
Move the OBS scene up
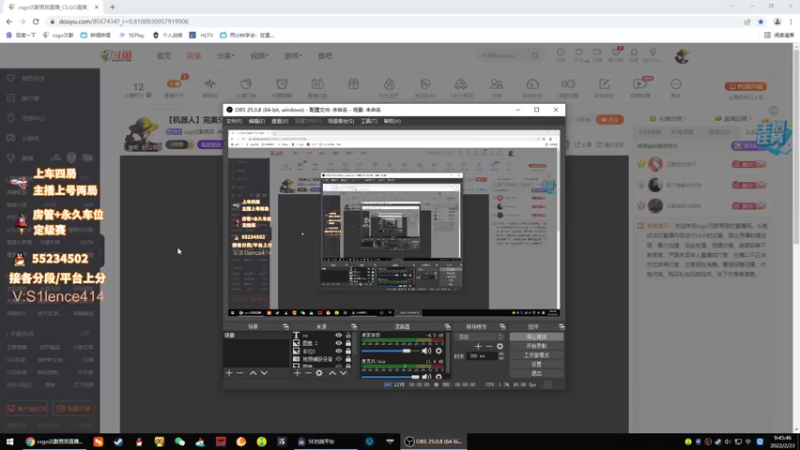pos(253,373)
